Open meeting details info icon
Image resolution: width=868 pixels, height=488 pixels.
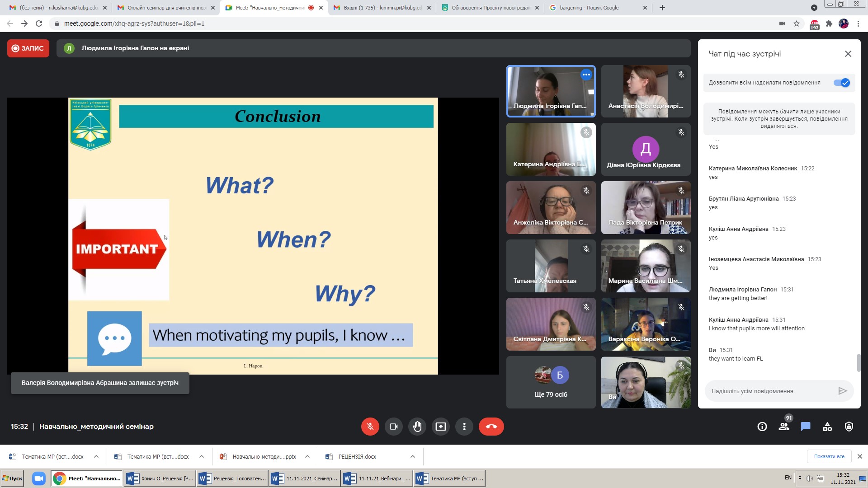pyautogui.click(x=762, y=427)
